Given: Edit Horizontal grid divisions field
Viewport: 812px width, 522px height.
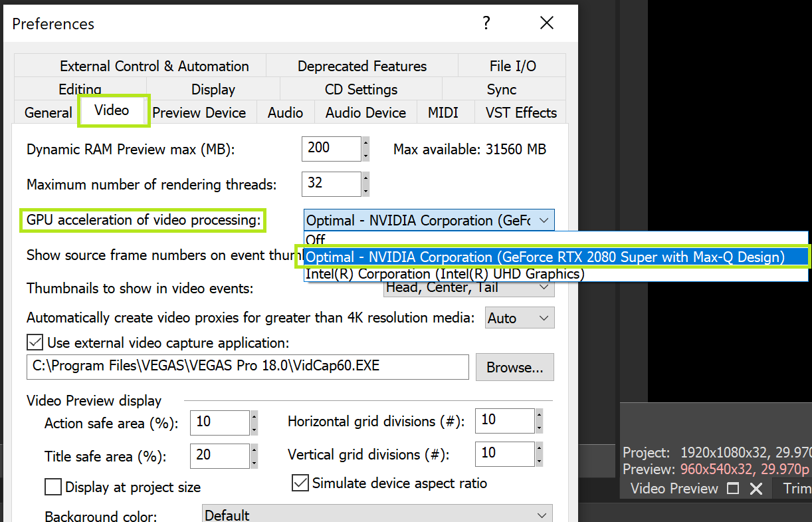Looking at the screenshot, I should (x=505, y=420).
